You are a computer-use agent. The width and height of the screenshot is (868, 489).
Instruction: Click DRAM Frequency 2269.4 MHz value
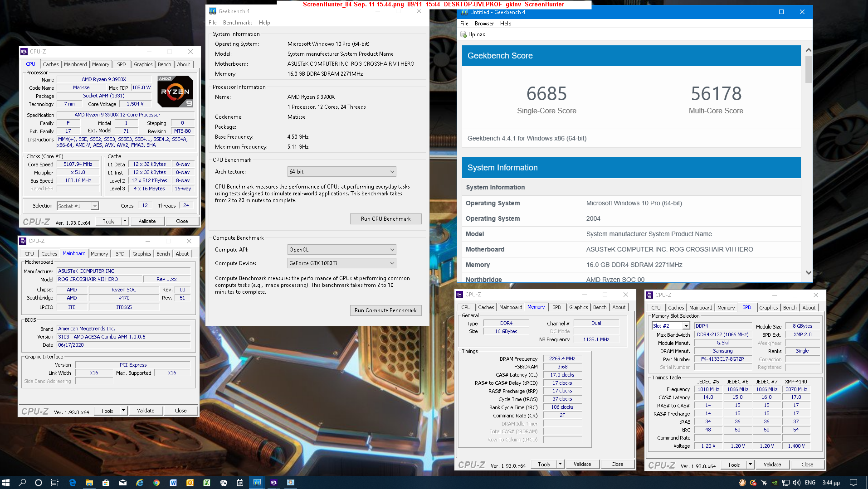point(562,358)
